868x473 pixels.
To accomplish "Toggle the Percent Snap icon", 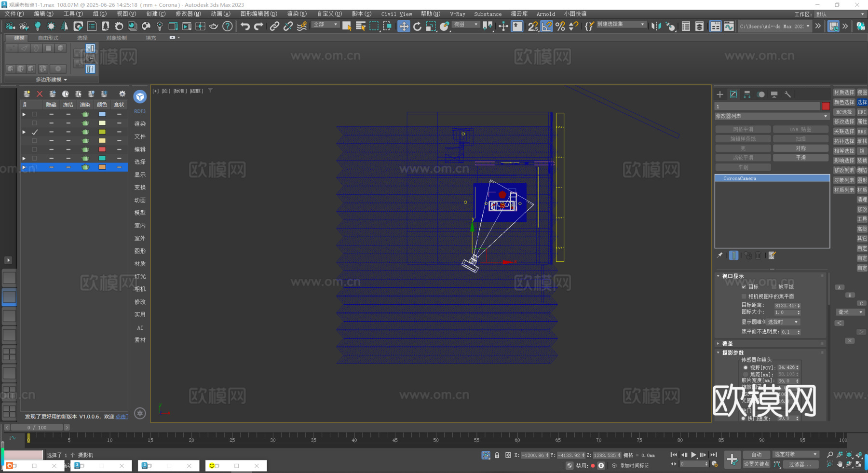I will pyautogui.click(x=560, y=26).
